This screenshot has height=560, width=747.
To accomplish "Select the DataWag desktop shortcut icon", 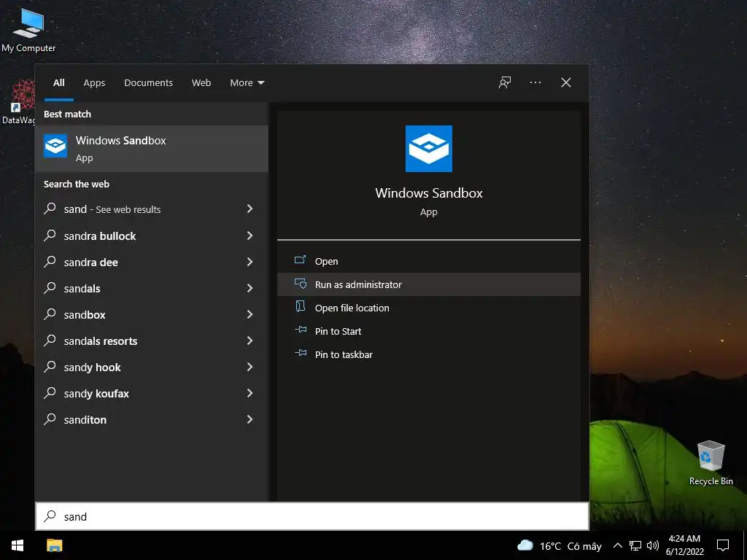I will pos(18,102).
